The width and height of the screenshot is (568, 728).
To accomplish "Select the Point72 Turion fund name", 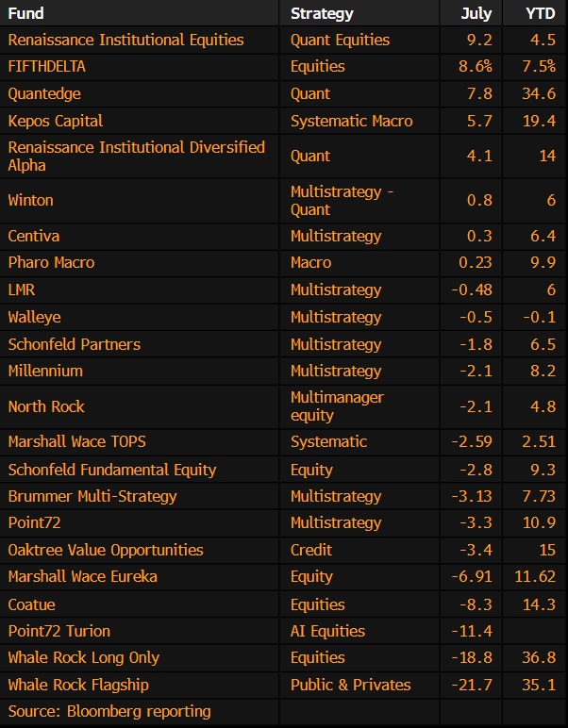I will tap(59, 631).
